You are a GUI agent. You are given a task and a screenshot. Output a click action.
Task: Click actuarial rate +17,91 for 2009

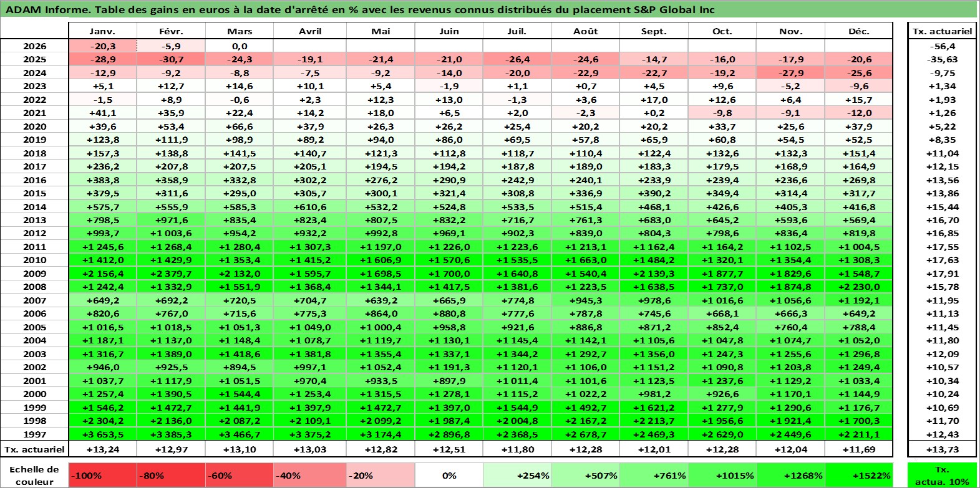942,274
